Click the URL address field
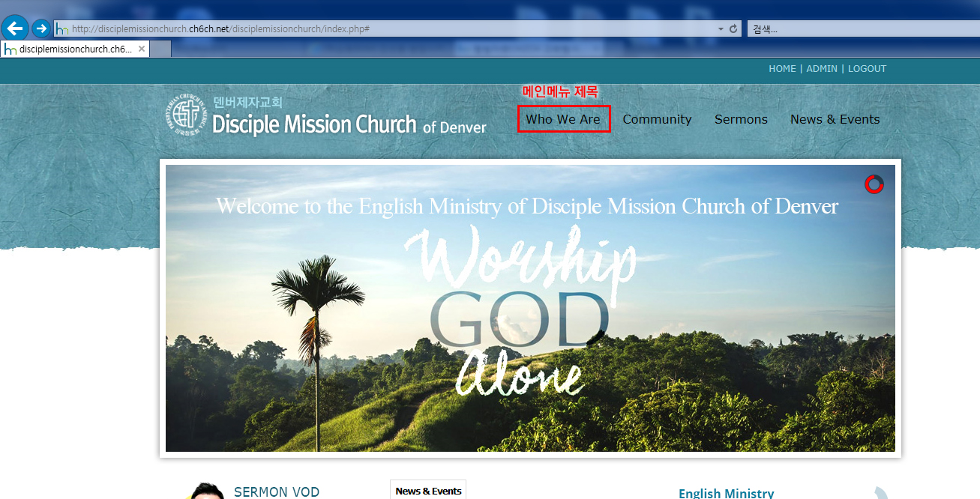980x499 pixels. pos(390,29)
